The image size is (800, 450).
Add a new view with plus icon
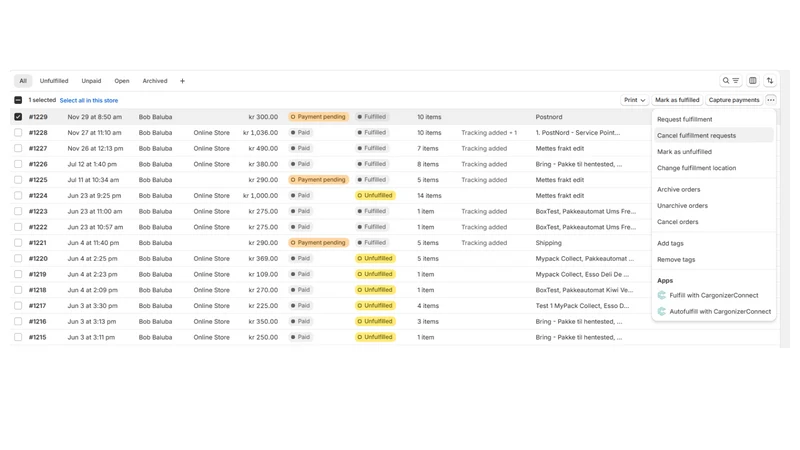(x=182, y=81)
